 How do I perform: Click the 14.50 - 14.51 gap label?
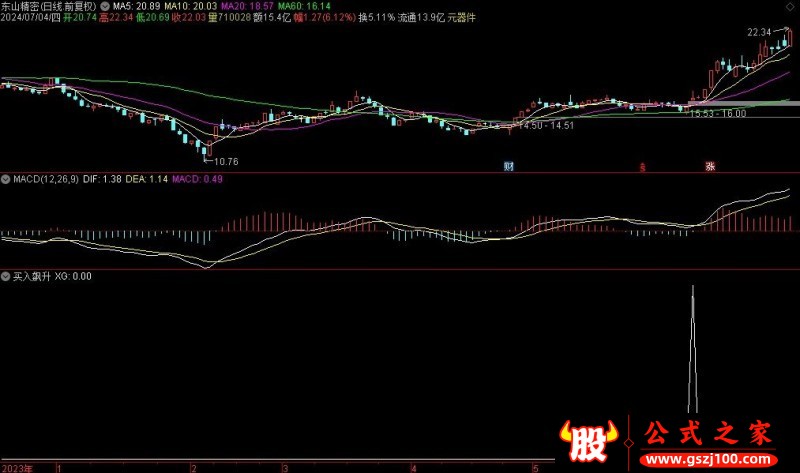(546, 126)
